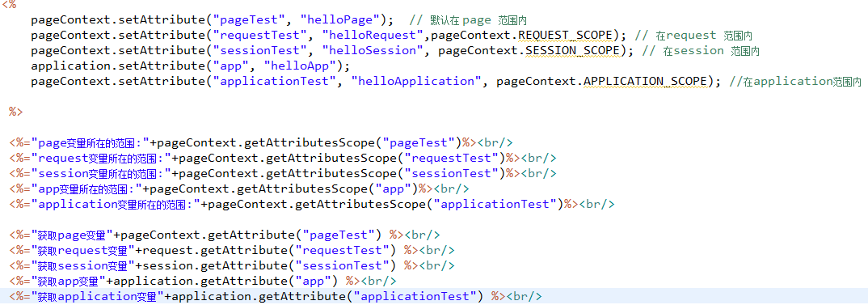
Task: Click <br/> tag after getAttributesScope("pageTest")
Action: click(x=495, y=143)
